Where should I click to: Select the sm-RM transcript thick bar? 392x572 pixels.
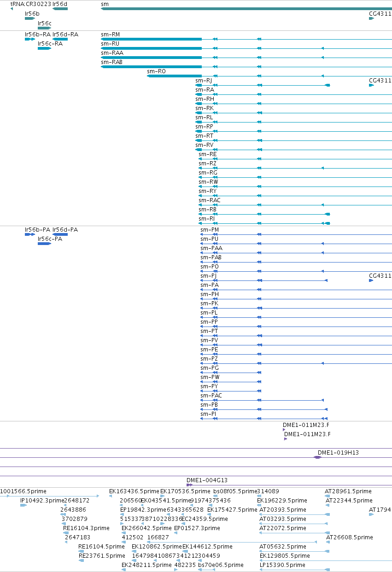(151, 39)
